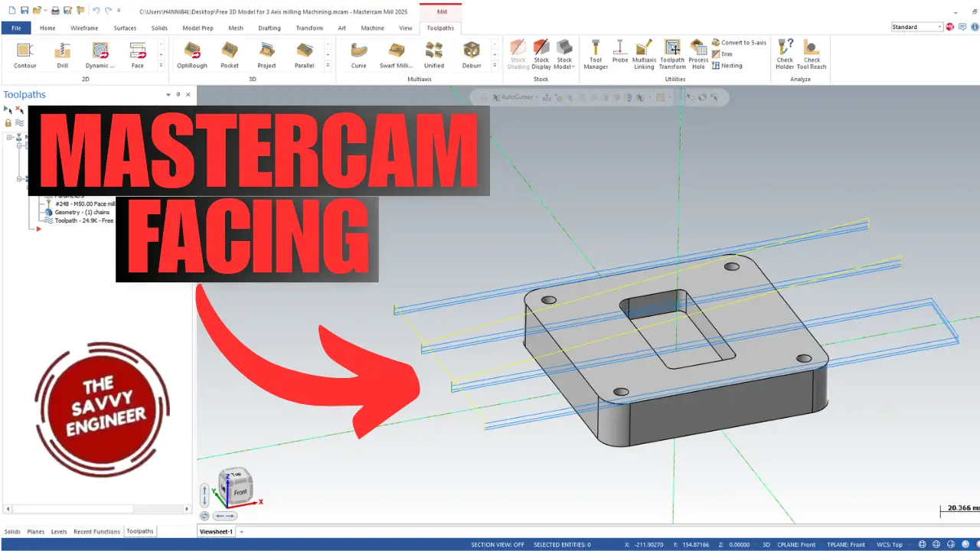
Task: Switch to the Levels manager tab
Action: 59,532
